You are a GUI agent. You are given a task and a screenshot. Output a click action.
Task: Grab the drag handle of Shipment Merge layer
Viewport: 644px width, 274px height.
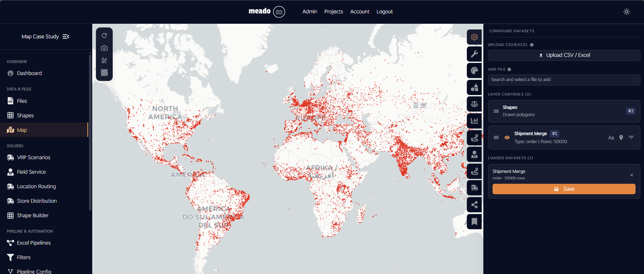pyautogui.click(x=496, y=137)
